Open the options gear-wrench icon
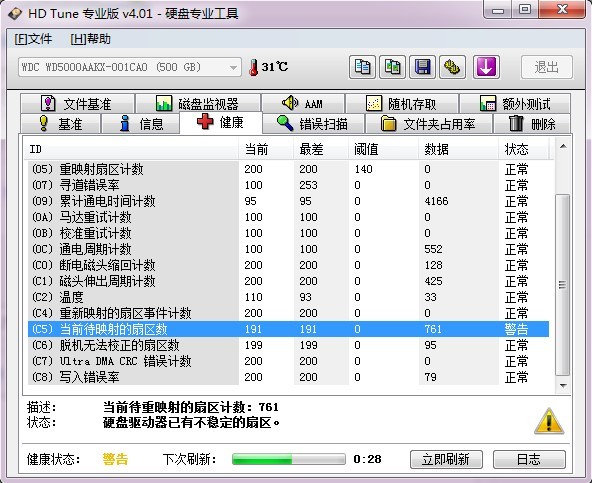This screenshot has height=483, width=592. 452,67
